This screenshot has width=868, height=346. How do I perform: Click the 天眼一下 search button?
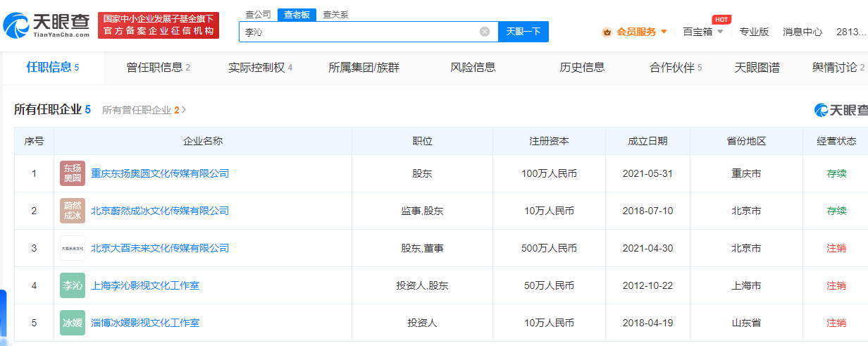[x=523, y=32]
